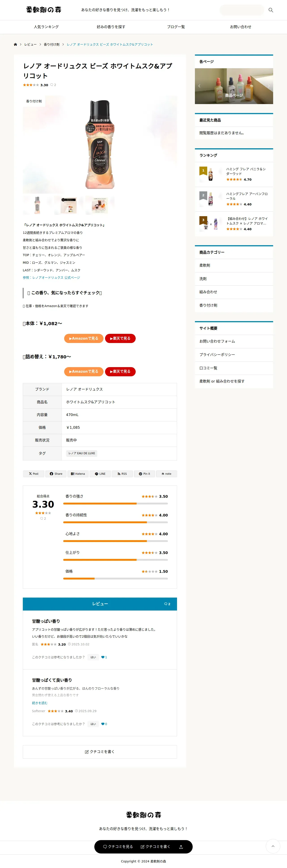Click the heart icon on first review
Image resolution: width=287 pixels, height=868 pixels.
(103, 657)
